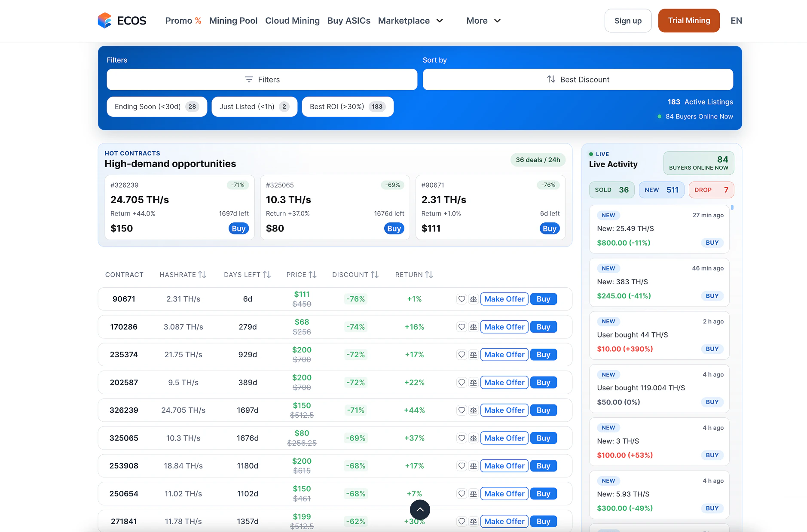This screenshot has height=532, width=807.
Task: Make Offer on contract 170286
Action: pyautogui.click(x=504, y=327)
